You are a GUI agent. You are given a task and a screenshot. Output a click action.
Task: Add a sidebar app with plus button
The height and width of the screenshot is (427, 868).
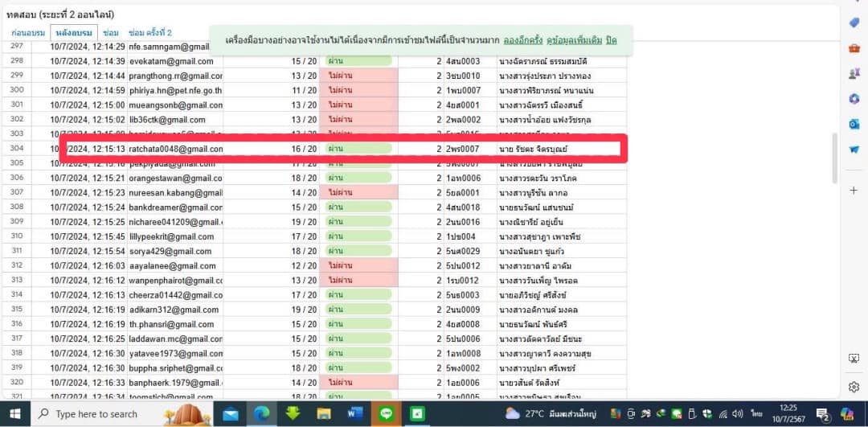click(x=854, y=191)
